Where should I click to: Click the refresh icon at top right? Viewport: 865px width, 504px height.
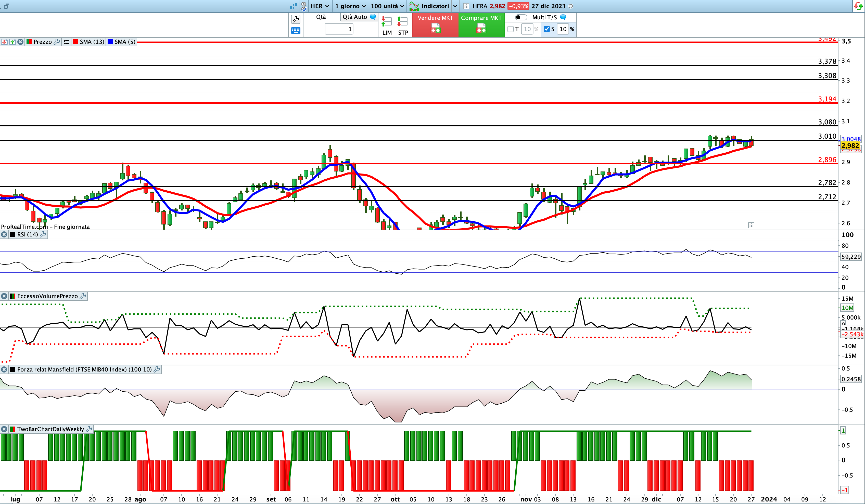(x=858, y=6)
